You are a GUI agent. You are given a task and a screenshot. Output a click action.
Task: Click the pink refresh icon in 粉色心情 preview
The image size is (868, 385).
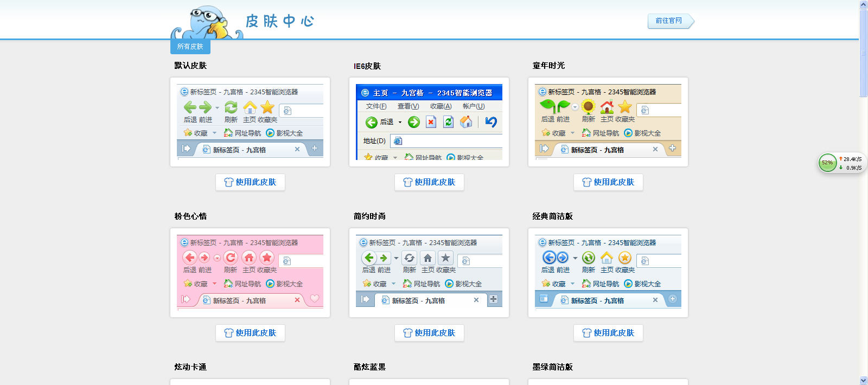pyautogui.click(x=231, y=258)
